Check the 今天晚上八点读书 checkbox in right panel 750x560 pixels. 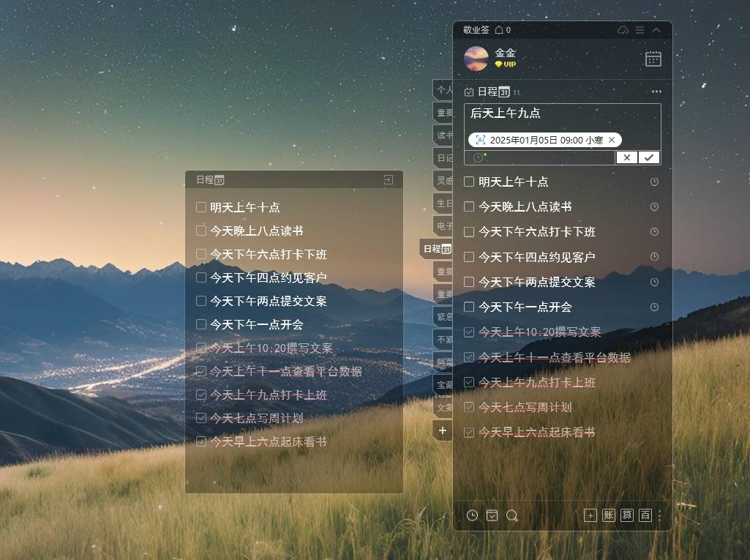click(469, 206)
